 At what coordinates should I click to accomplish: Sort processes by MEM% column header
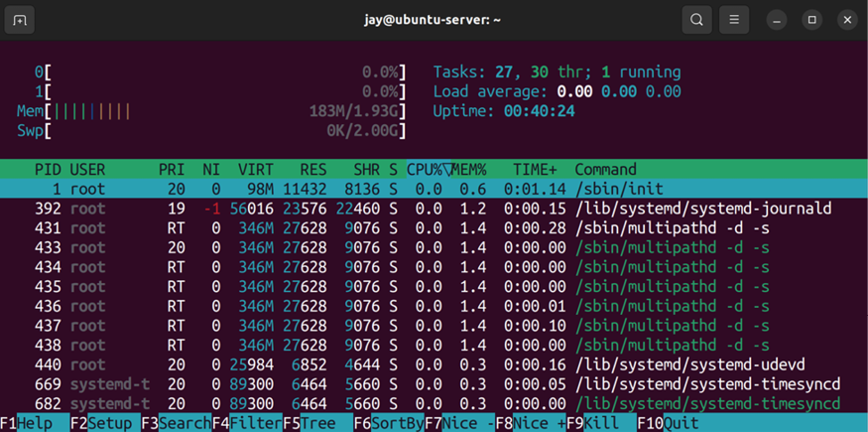pos(469,170)
